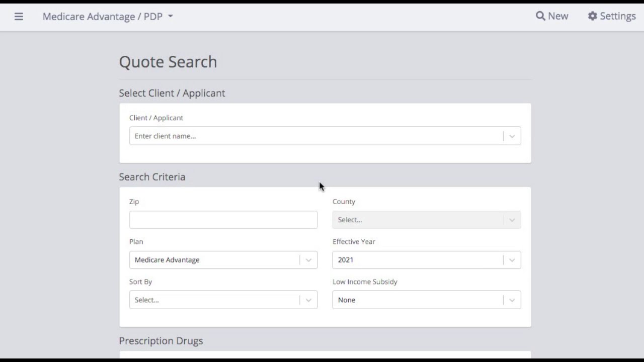Click the search magnifier icon beside New
Screen dimensions: 644x362
click(540, 16)
